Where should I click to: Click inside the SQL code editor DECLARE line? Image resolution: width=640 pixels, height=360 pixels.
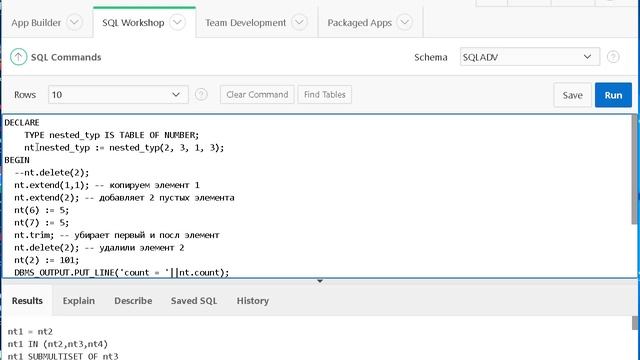(x=22, y=122)
